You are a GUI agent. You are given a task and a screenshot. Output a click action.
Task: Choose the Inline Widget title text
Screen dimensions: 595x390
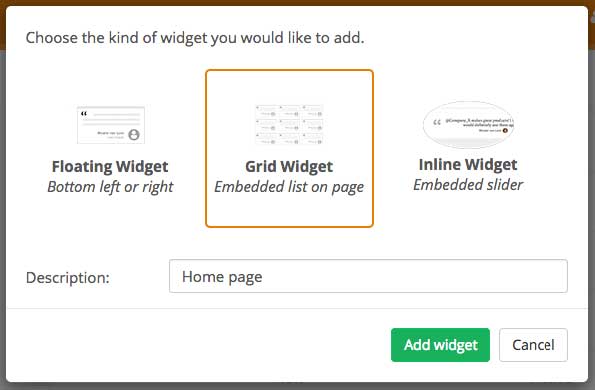coord(468,165)
